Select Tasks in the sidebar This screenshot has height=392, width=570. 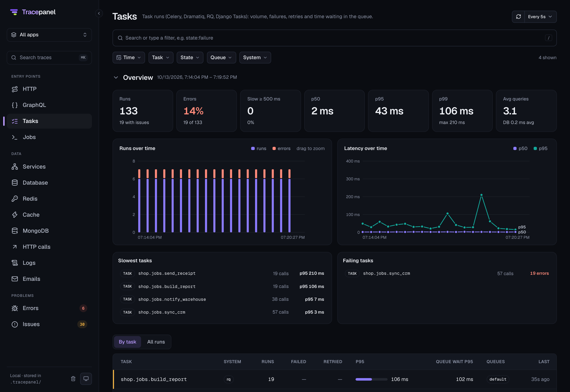(49, 121)
